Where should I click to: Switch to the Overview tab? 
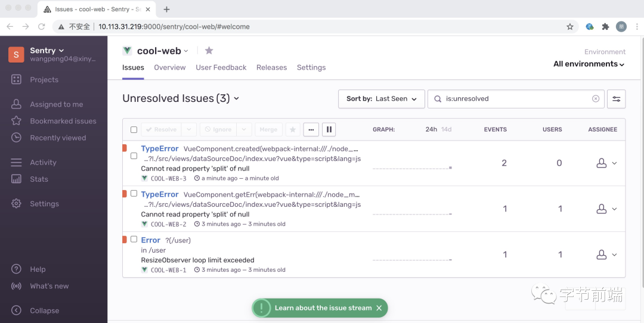point(169,67)
